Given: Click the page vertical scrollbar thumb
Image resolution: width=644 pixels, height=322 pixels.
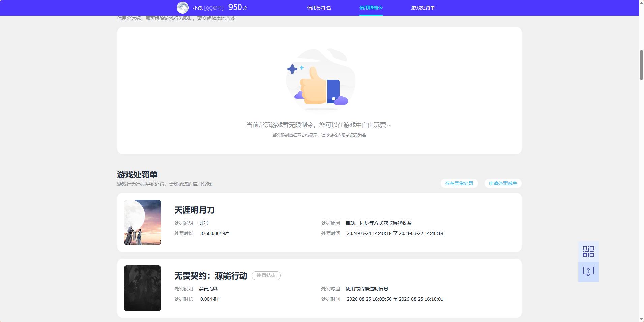Looking at the screenshot, I should 641,65.
